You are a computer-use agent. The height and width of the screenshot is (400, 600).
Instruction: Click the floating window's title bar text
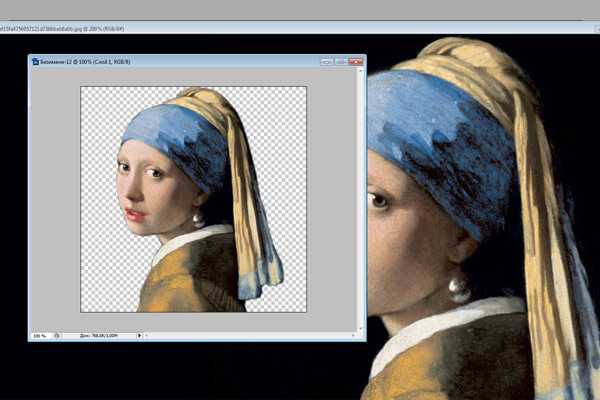coord(85,62)
